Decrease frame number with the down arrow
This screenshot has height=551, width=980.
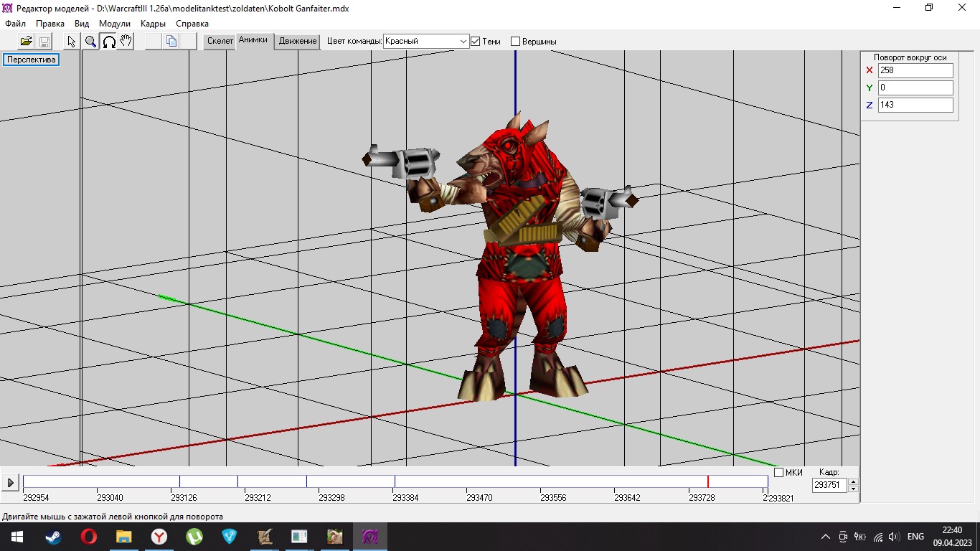(853, 489)
